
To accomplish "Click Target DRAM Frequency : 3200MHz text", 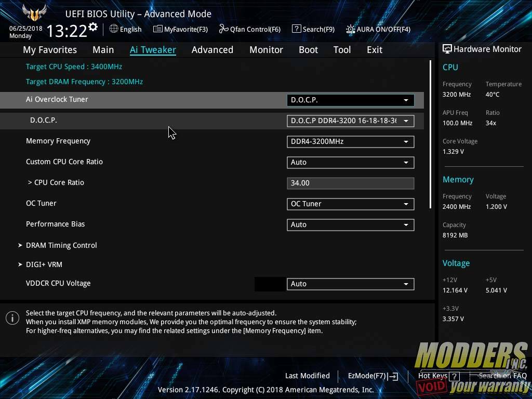I will tap(85, 82).
